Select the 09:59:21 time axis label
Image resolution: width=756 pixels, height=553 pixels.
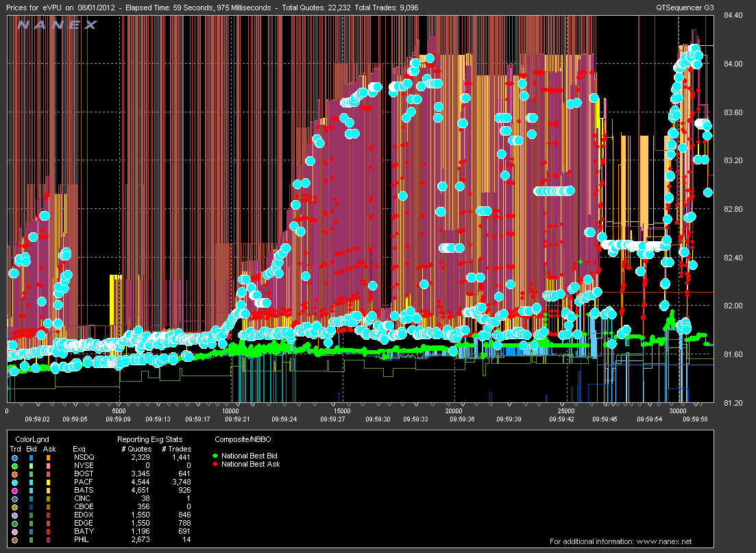point(238,419)
